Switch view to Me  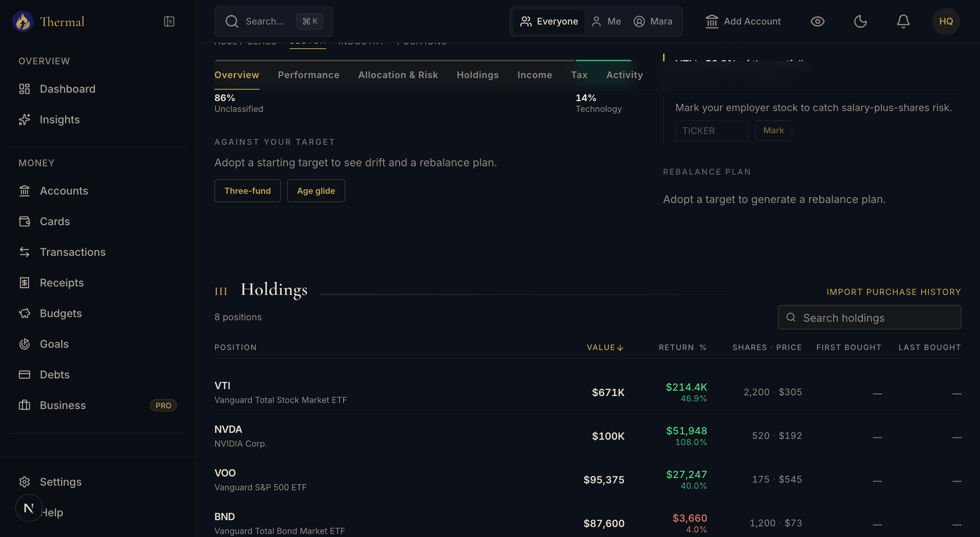606,21
